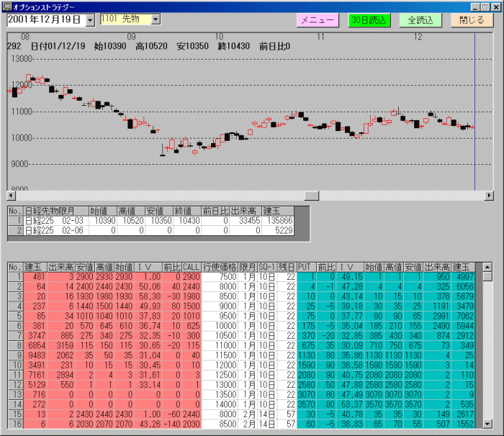Image resolution: width=504 pixels, height=436 pixels.
Task: Click the 閉じる button
Action: (x=472, y=20)
